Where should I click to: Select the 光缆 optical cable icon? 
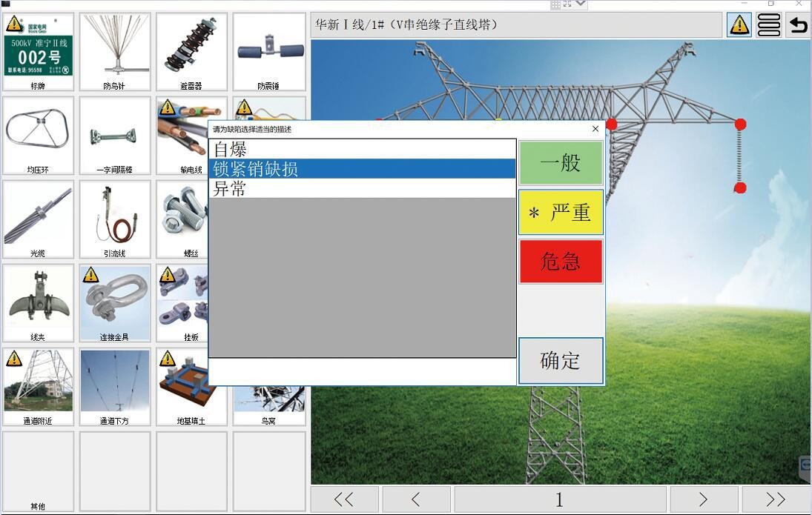(38, 216)
